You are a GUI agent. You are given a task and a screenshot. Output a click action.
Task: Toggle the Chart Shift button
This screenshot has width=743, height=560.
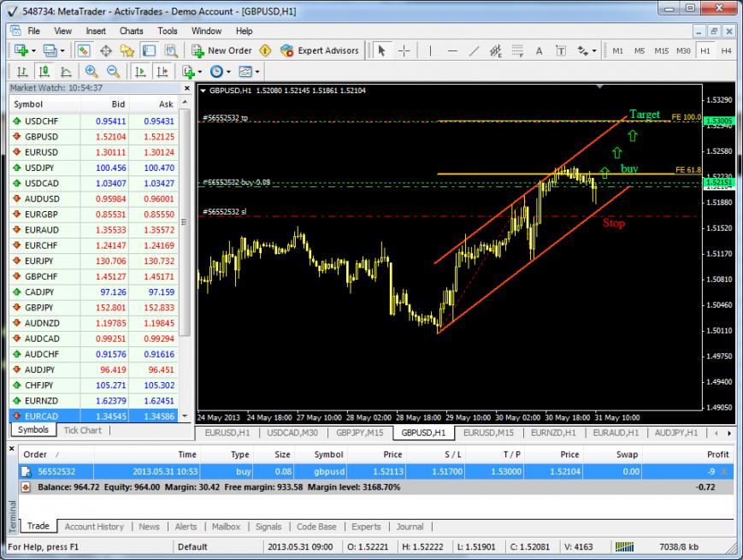coord(162,72)
